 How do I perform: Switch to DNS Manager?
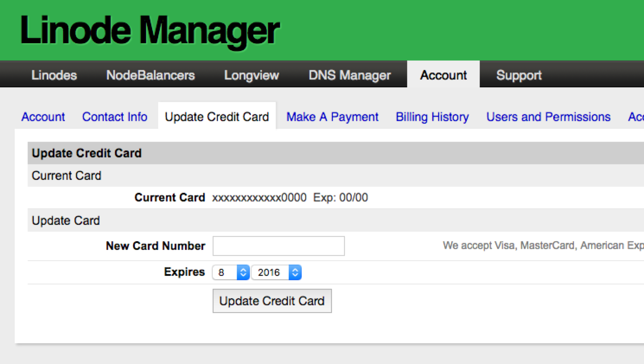click(x=350, y=75)
